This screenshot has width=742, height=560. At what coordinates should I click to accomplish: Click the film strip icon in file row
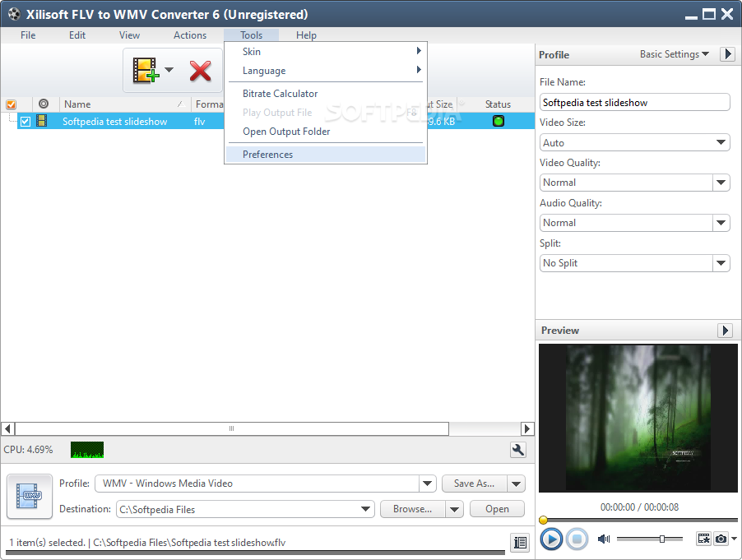tap(42, 121)
